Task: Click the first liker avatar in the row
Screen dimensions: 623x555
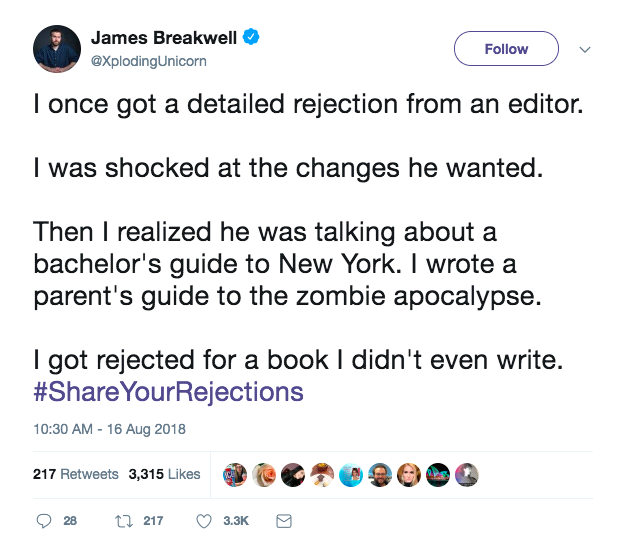Action: point(234,475)
